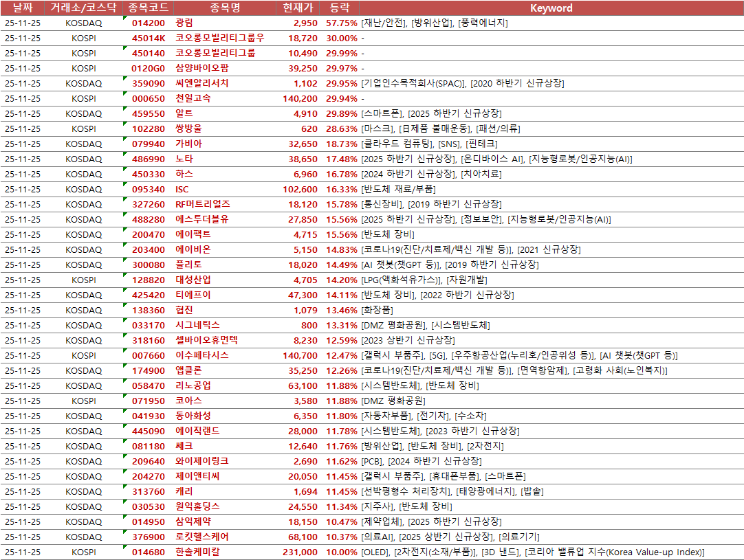Select stock code 486990
The image size is (744, 560).
click(149, 159)
